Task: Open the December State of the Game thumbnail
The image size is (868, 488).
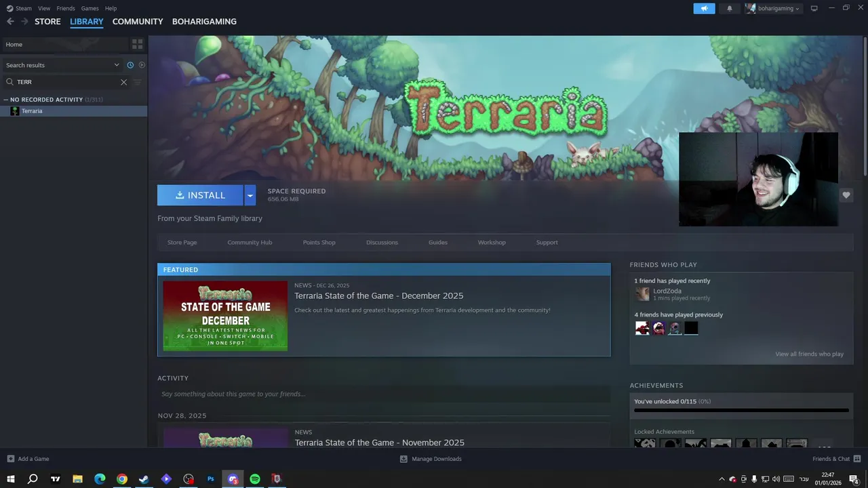Action: click(x=225, y=316)
